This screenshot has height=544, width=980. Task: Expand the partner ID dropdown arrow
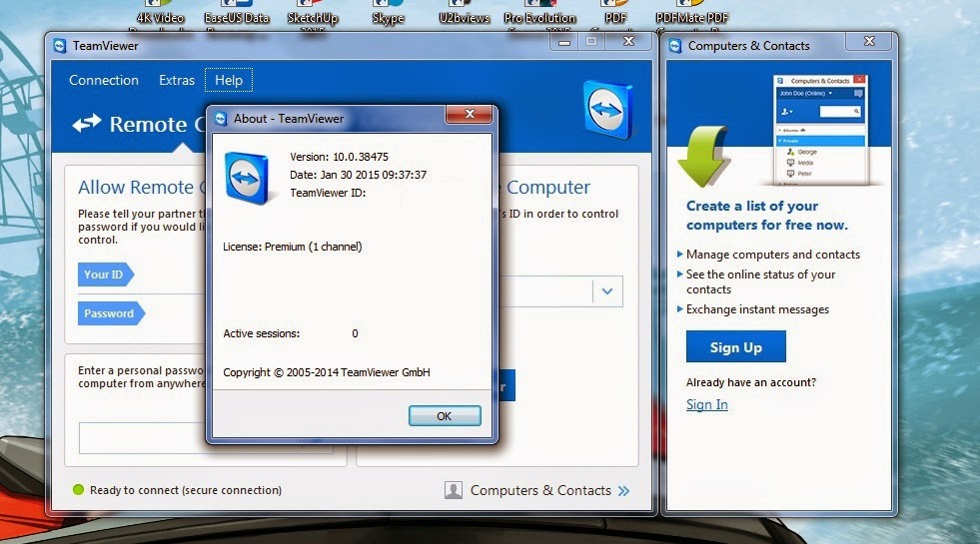click(x=606, y=291)
